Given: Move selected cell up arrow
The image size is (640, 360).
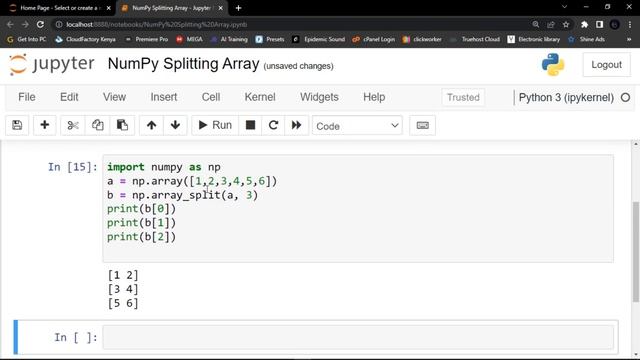Looking at the screenshot, I should point(151,125).
